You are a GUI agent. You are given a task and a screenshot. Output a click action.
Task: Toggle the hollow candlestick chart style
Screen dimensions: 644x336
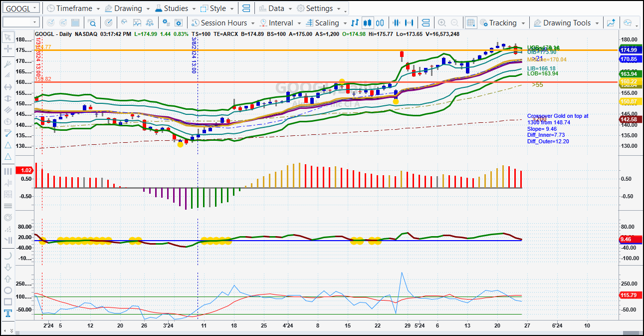pyautogui.click(x=380, y=22)
